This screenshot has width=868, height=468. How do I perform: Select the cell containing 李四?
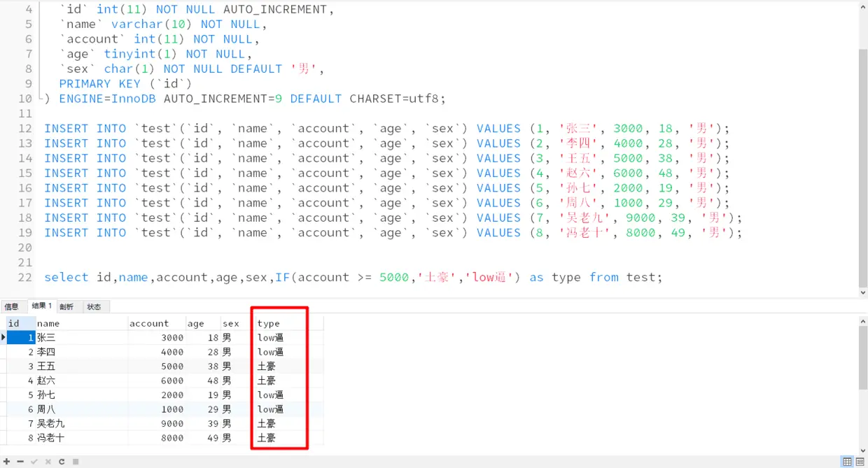(81, 352)
